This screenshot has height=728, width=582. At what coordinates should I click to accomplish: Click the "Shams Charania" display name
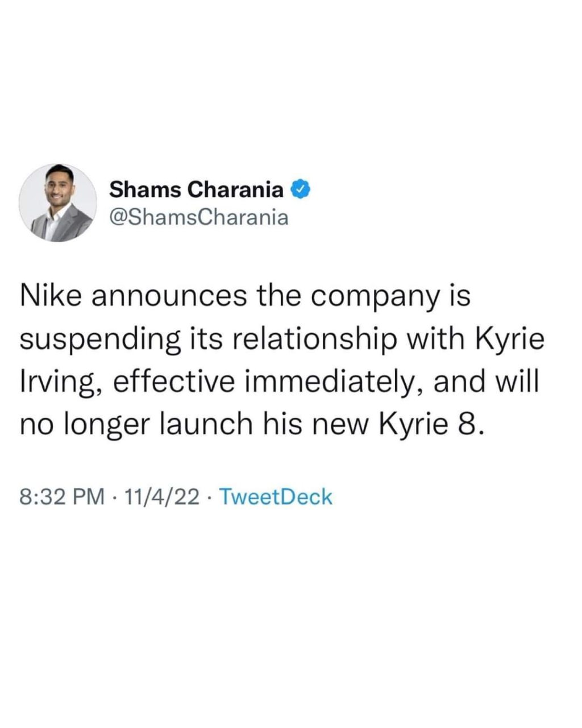196,189
